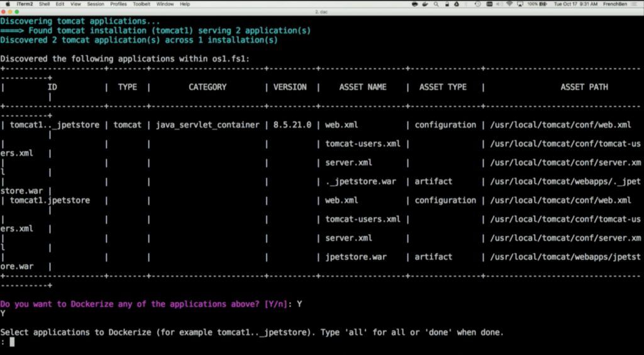Click the yellow minimize window button
644x355 pixels.
tap(11, 12)
